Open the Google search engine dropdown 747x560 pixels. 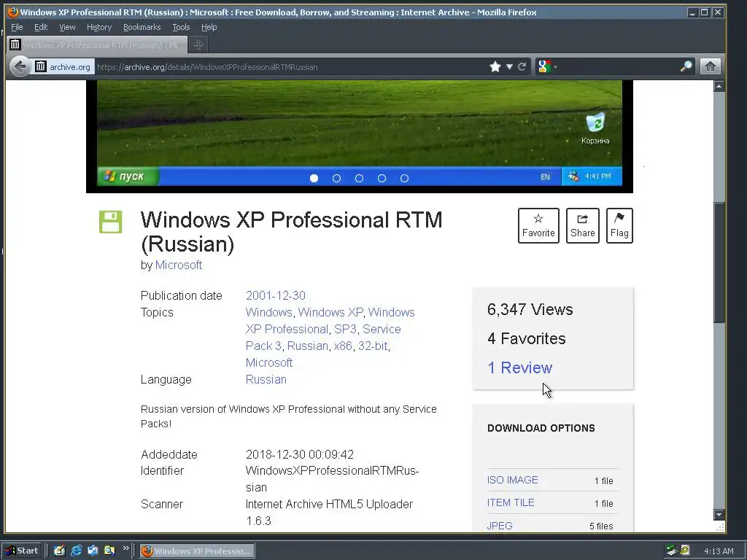point(547,66)
